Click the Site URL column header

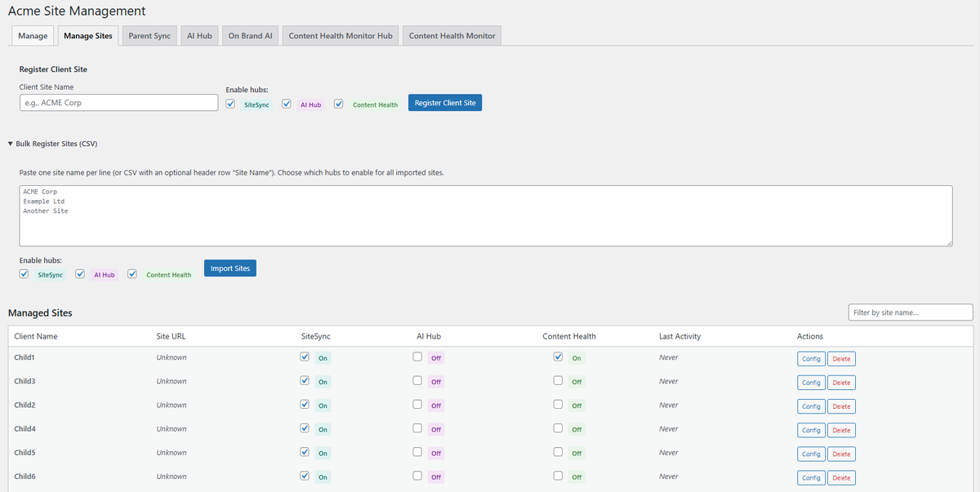(171, 336)
